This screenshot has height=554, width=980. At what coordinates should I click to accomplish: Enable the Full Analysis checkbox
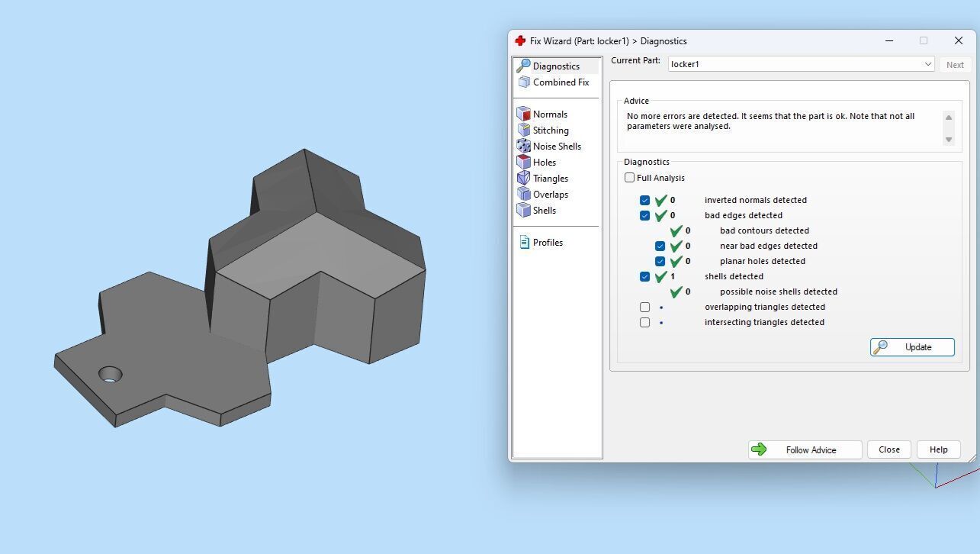pyautogui.click(x=629, y=178)
